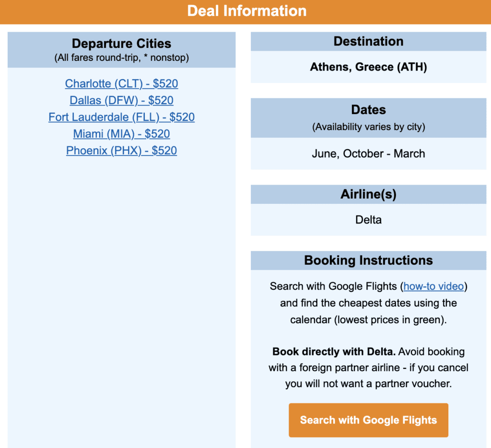Viewport: 491px width, 448px height.
Task: Click the bold 'Book directly with Delta.' text
Action: [x=334, y=352]
